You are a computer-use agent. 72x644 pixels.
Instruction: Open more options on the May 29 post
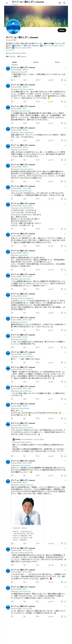pyautogui.click(x=65, y=85)
